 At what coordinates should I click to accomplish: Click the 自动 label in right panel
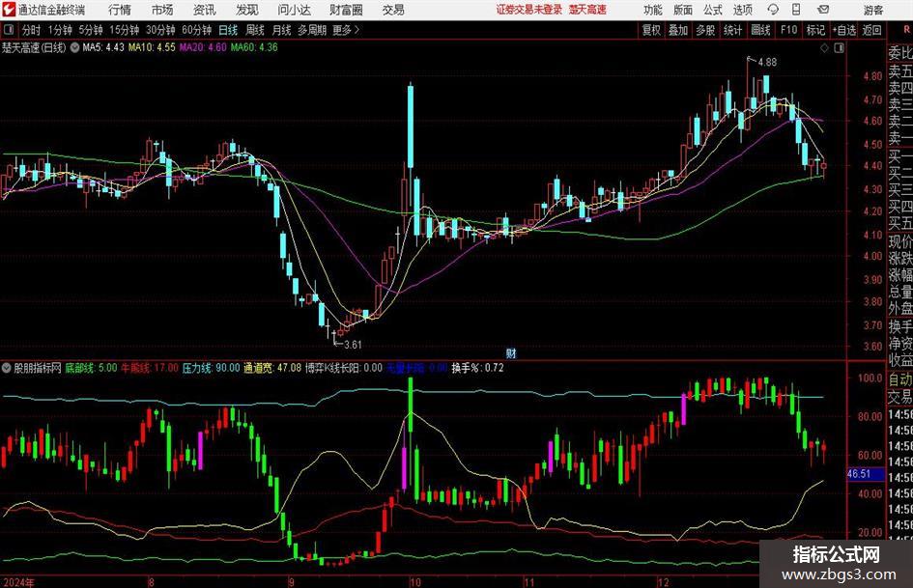[900, 379]
